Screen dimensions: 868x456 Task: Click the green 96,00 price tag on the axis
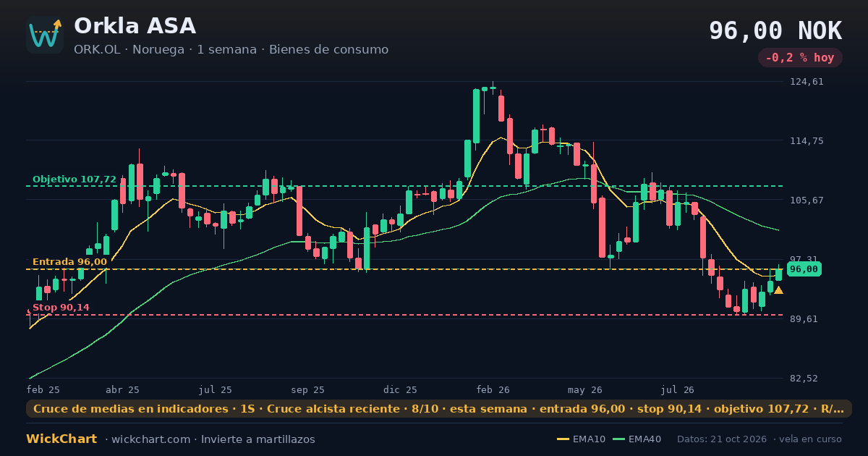click(804, 269)
